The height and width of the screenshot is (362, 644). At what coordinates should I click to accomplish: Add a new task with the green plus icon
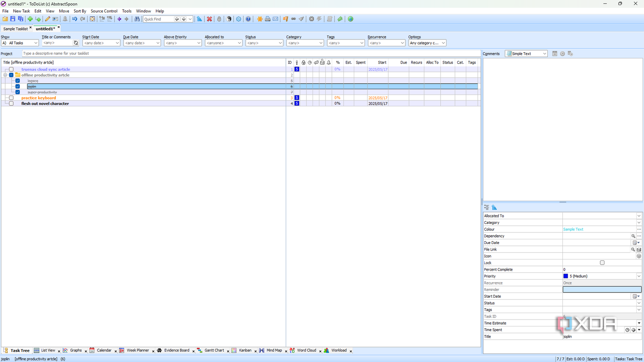point(30,19)
